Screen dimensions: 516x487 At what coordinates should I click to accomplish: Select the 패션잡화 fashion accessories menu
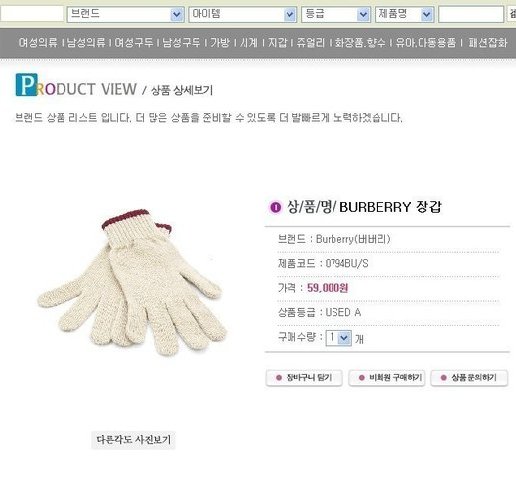[488, 43]
